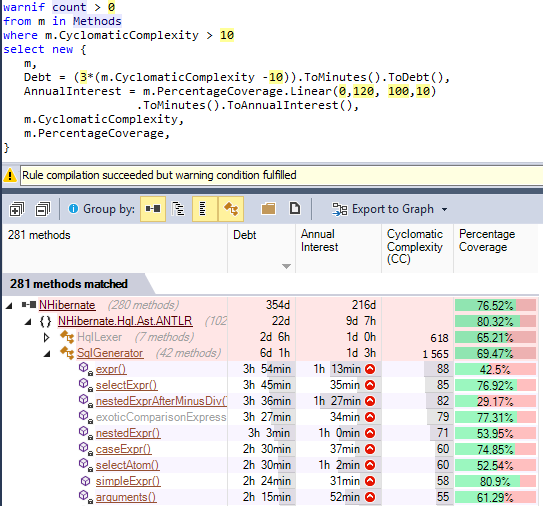Toggle group by type button
543x506 pixels.
point(231,209)
